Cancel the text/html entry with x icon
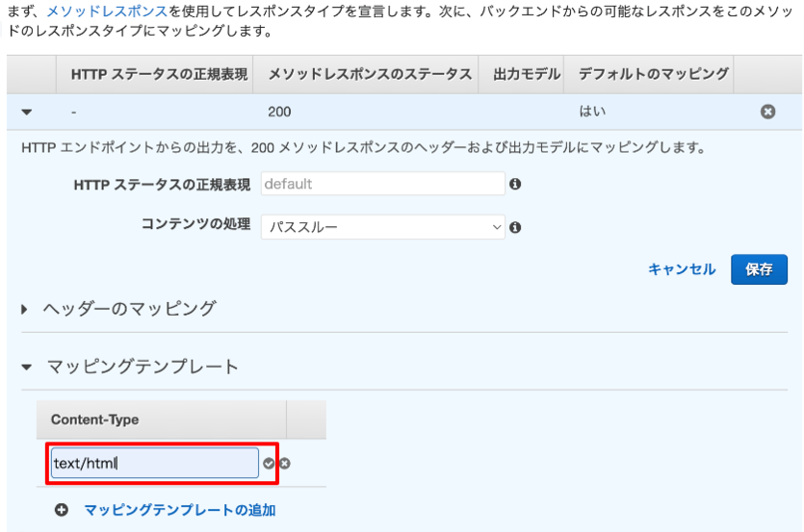The image size is (804, 532). point(285,464)
